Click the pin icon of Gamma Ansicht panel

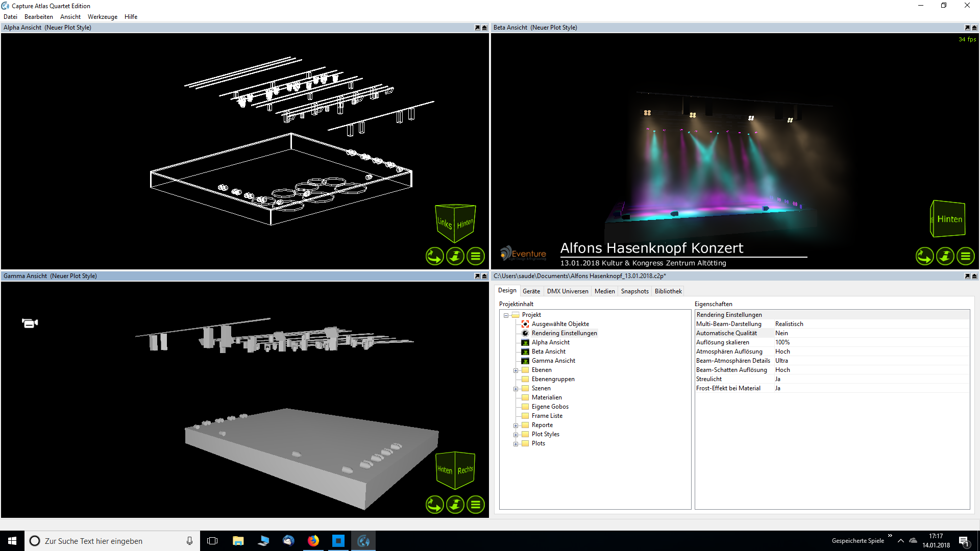click(477, 276)
